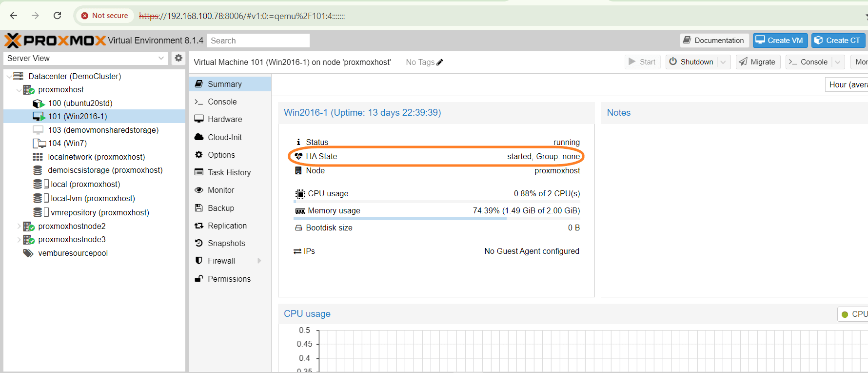
Task: Expand the proxmoxhostnode3 node
Action: 19,240
